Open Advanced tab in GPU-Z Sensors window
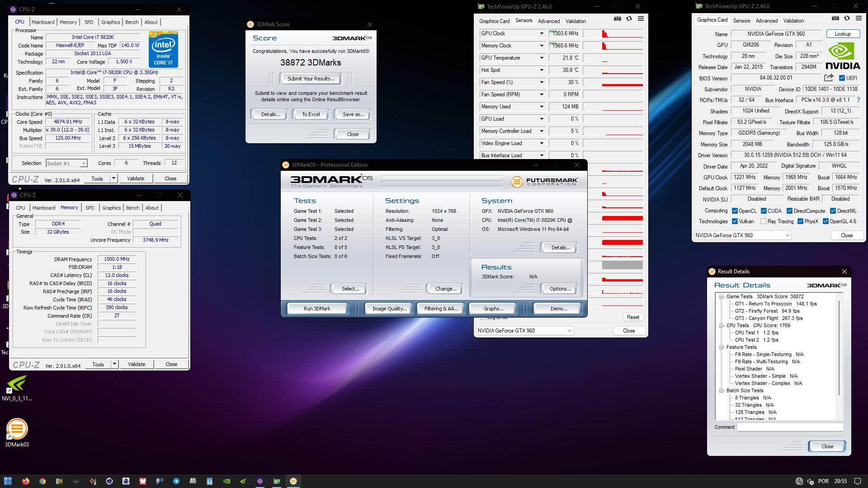 coord(549,21)
